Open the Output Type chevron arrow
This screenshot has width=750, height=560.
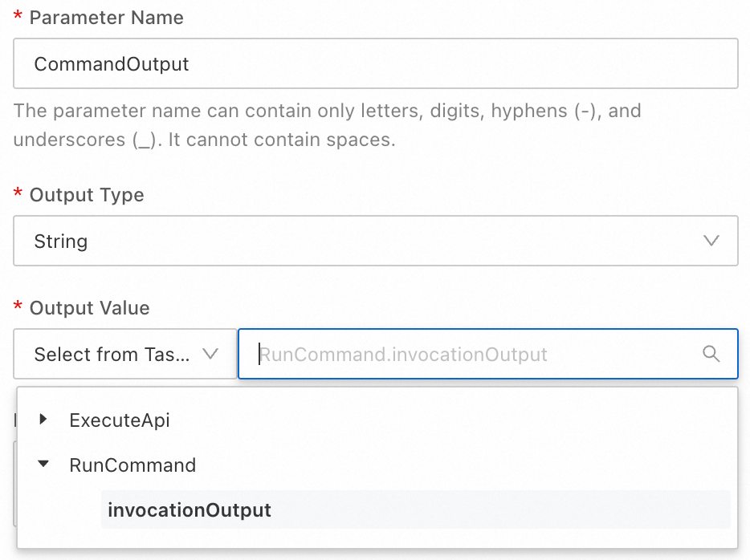click(x=711, y=241)
